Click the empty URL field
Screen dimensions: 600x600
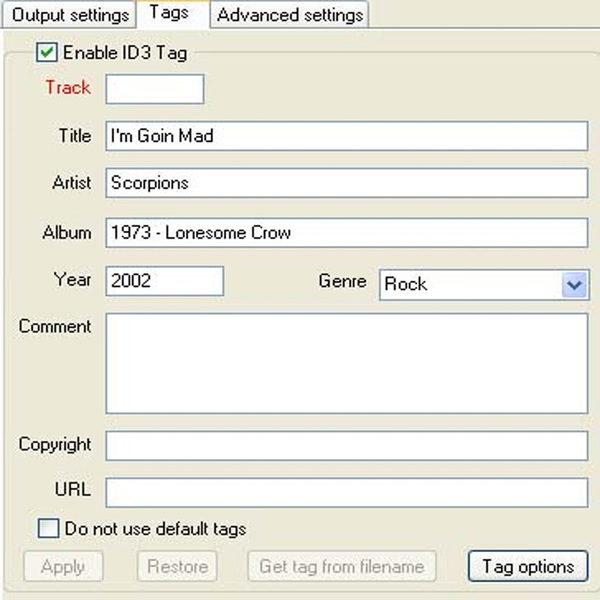(x=347, y=492)
